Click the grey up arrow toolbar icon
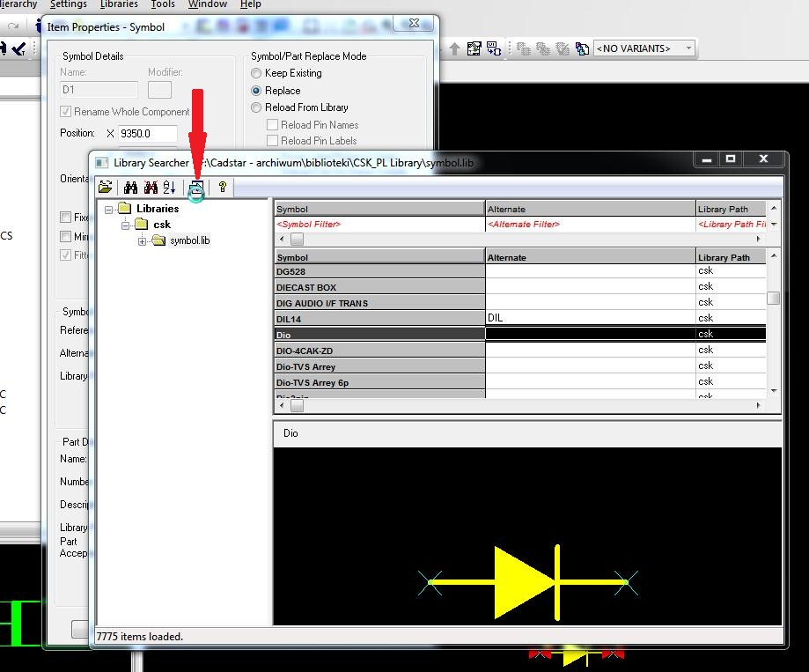Viewport: 809px width, 672px height. click(x=454, y=48)
